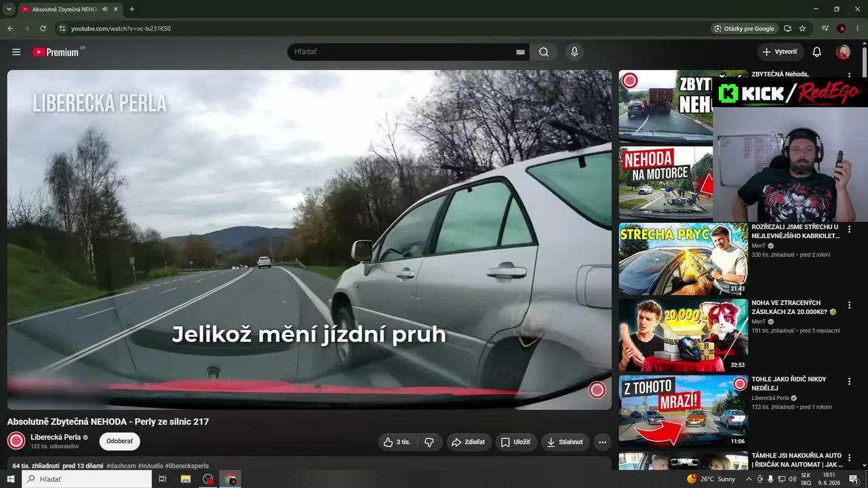Click Otázky pre Google button
This screenshot has height=488, width=868.
[x=745, y=28]
